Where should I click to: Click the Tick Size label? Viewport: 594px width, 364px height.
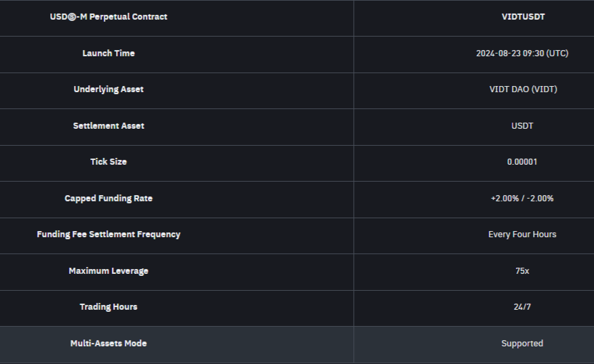108,162
